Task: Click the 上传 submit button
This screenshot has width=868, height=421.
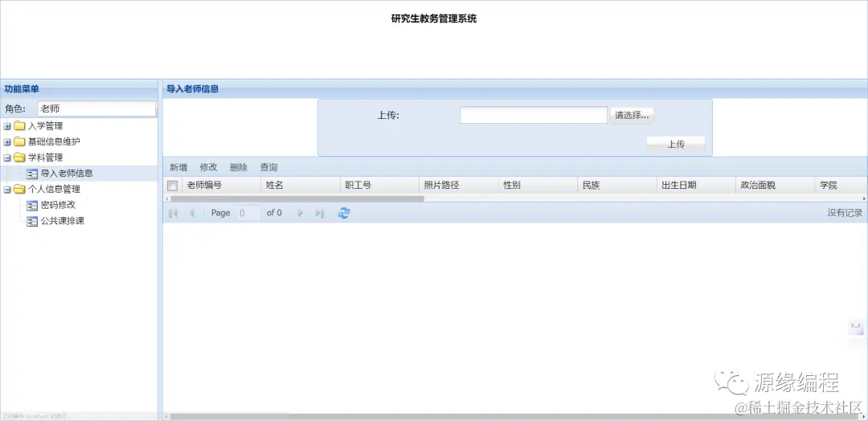Action: (x=676, y=145)
